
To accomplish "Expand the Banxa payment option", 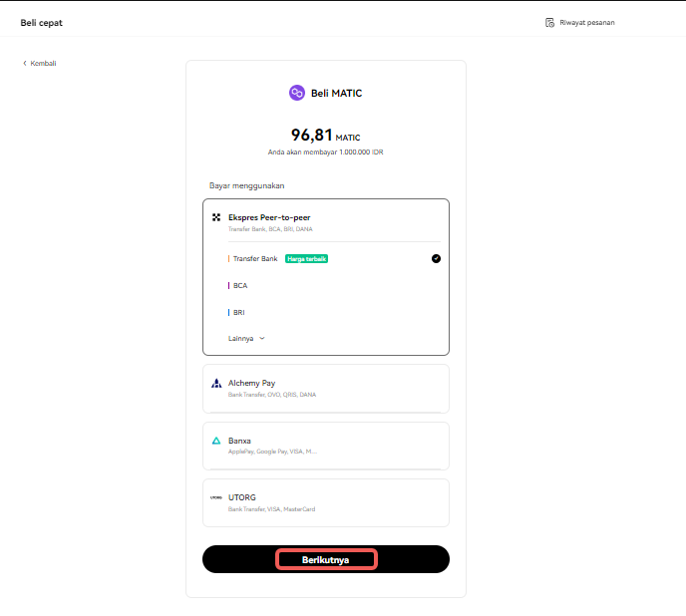I will coord(326,446).
